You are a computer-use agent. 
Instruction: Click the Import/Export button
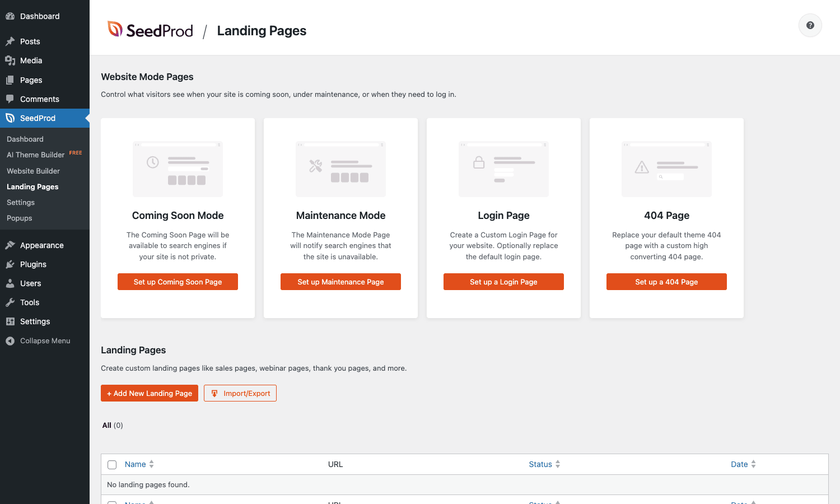[240, 393]
